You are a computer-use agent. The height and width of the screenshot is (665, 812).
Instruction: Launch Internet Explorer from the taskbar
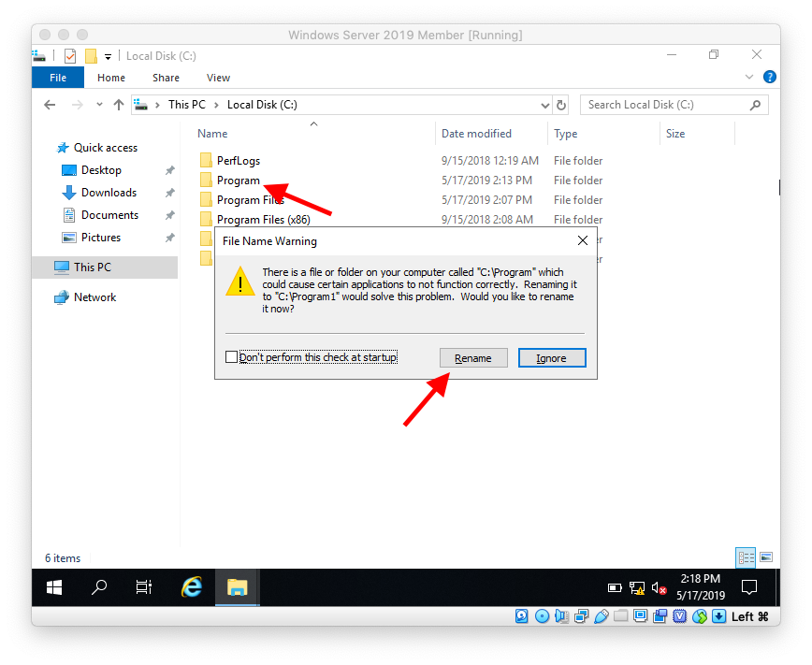191,587
